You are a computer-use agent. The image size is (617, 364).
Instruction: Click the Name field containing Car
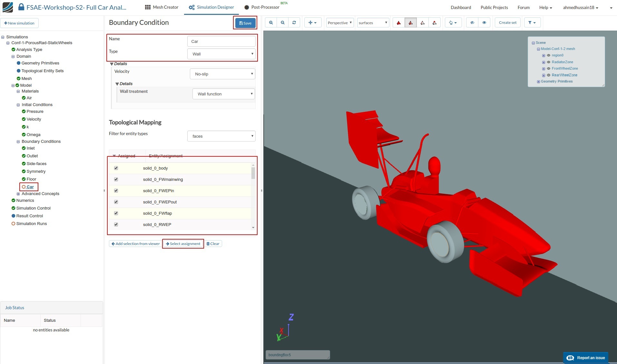tap(221, 41)
